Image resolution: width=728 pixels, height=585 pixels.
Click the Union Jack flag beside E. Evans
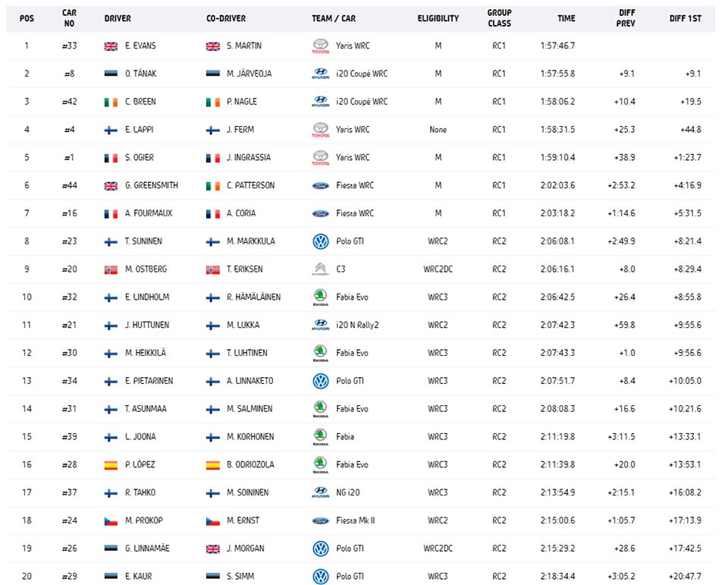[111, 46]
